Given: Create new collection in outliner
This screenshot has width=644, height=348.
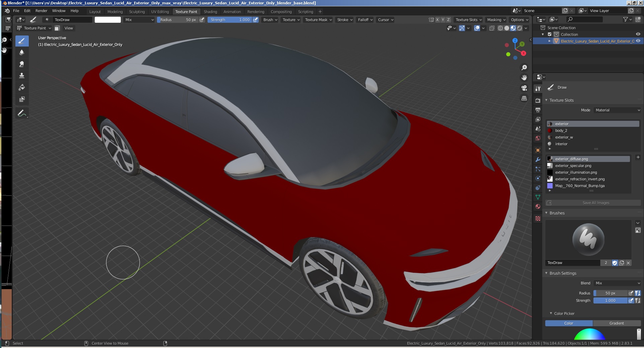Looking at the screenshot, I should (x=638, y=20).
